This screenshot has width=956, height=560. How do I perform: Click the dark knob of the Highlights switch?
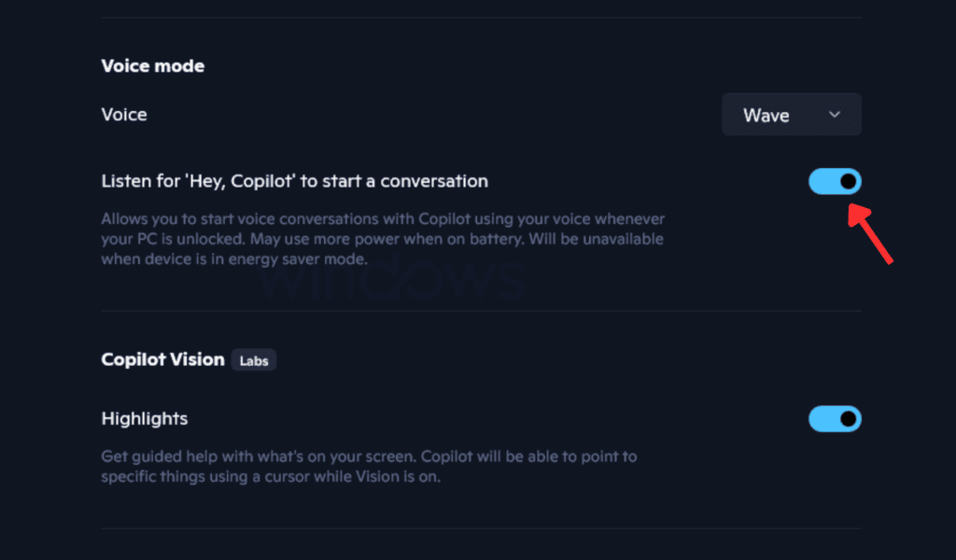(x=848, y=419)
